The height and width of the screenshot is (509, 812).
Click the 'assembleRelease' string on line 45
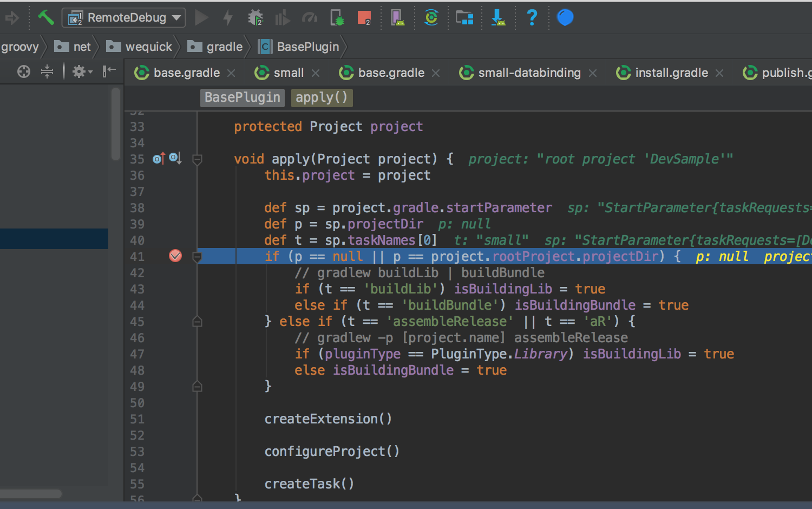[x=450, y=322]
